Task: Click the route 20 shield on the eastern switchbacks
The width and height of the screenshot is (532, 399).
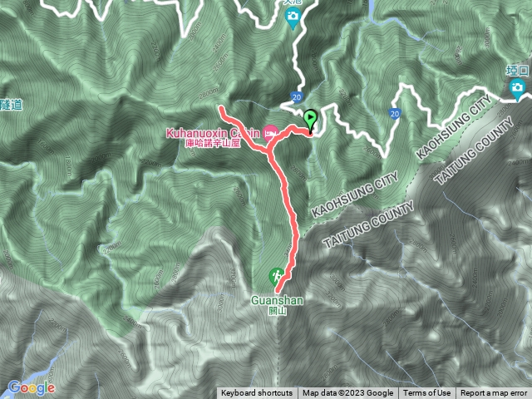Action: click(395, 114)
